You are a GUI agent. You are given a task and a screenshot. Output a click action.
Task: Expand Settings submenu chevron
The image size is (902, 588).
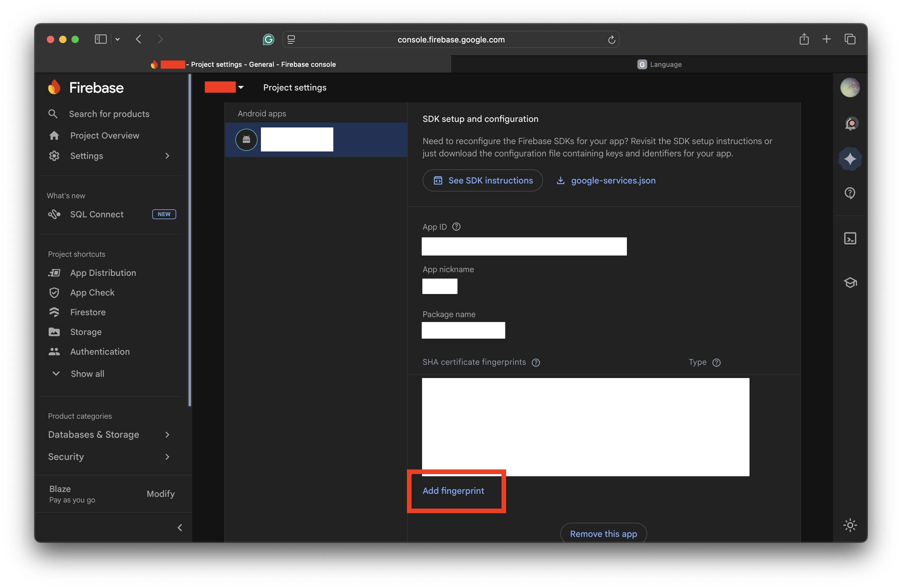[x=167, y=155]
